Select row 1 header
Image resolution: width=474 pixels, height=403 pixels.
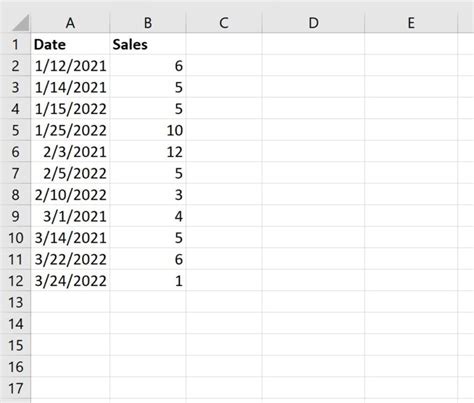15,44
